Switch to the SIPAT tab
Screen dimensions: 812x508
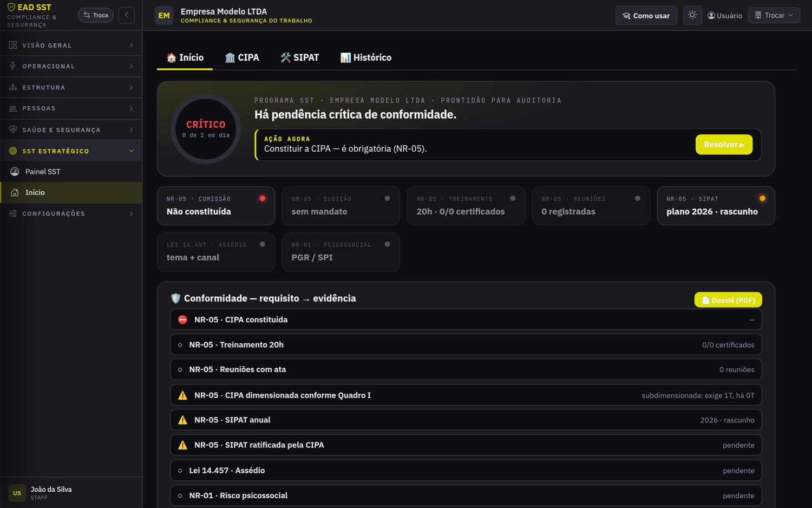(300, 57)
